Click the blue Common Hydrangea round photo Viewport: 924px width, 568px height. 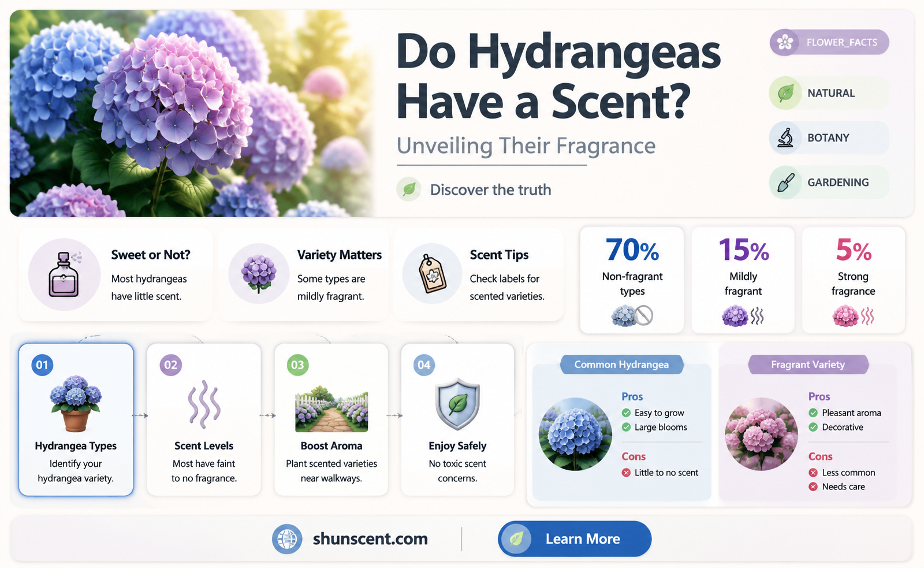pyautogui.click(x=575, y=434)
